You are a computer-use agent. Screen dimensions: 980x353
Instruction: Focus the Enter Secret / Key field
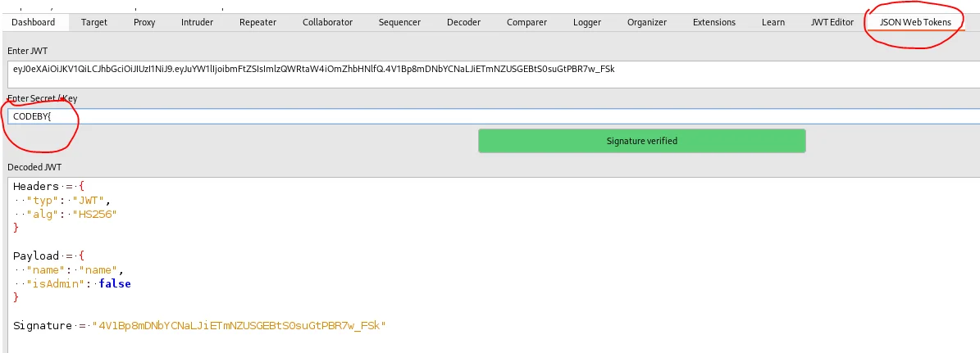494,116
